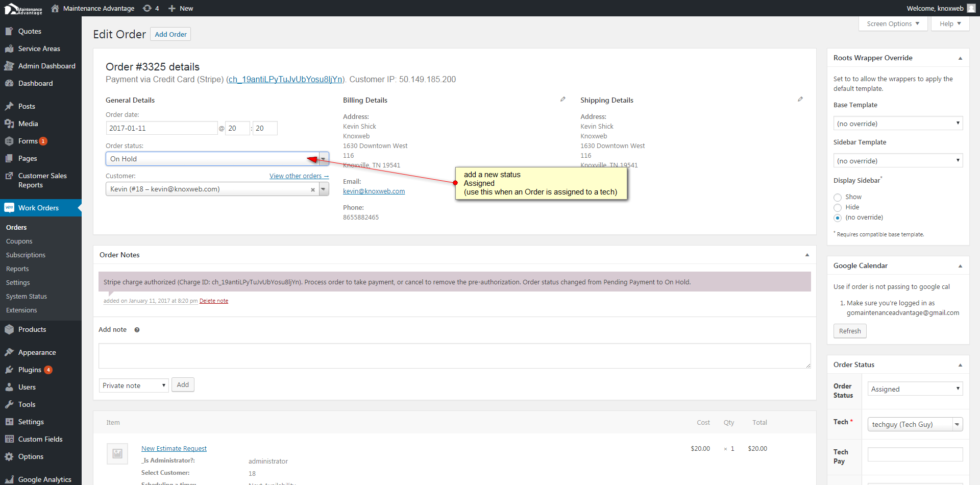Click the plus icon next to New

(172, 8)
